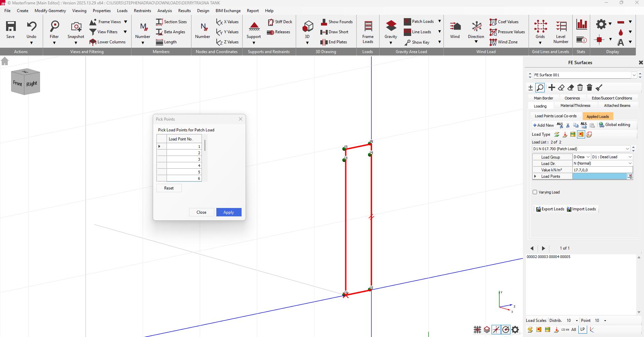Click the Snapshot camera icon
This screenshot has height=337, width=644.
point(76,27)
